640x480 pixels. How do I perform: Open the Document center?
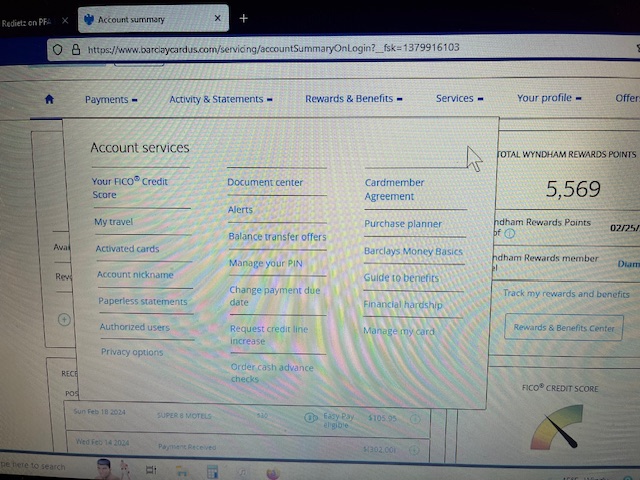265,182
